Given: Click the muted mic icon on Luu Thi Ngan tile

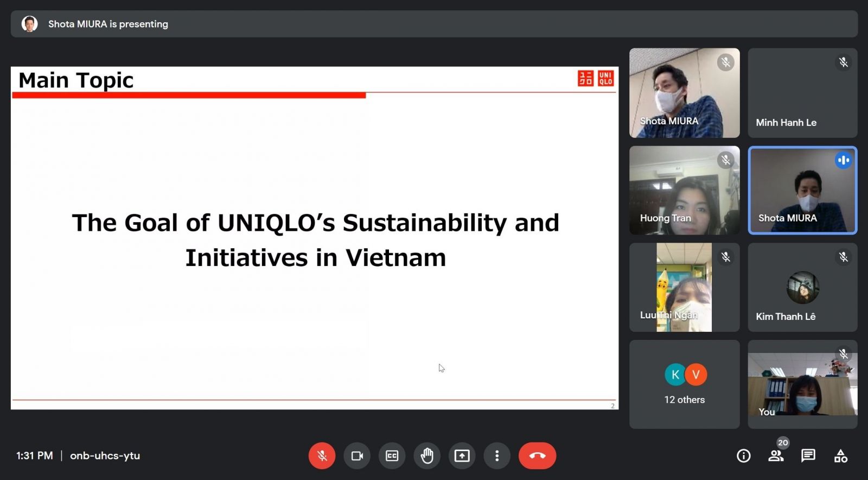Looking at the screenshot, I should click(x=726, y=257).
